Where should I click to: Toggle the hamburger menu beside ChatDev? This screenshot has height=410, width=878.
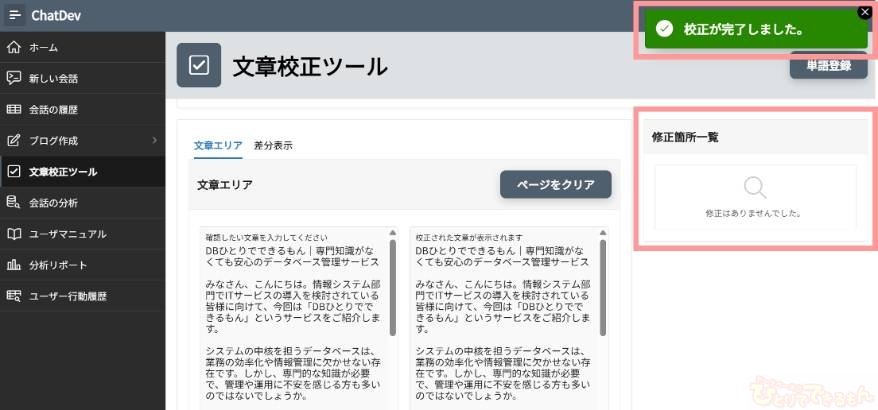point(14,15)
